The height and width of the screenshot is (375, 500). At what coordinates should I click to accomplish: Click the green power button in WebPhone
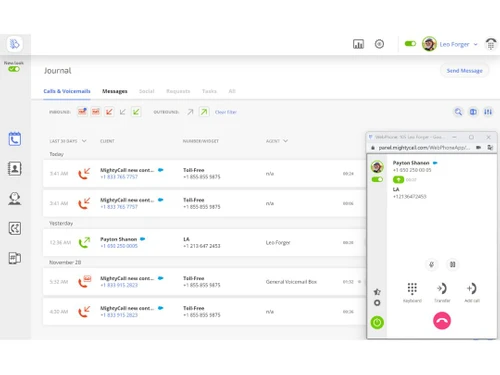click(x=377, y=322)
